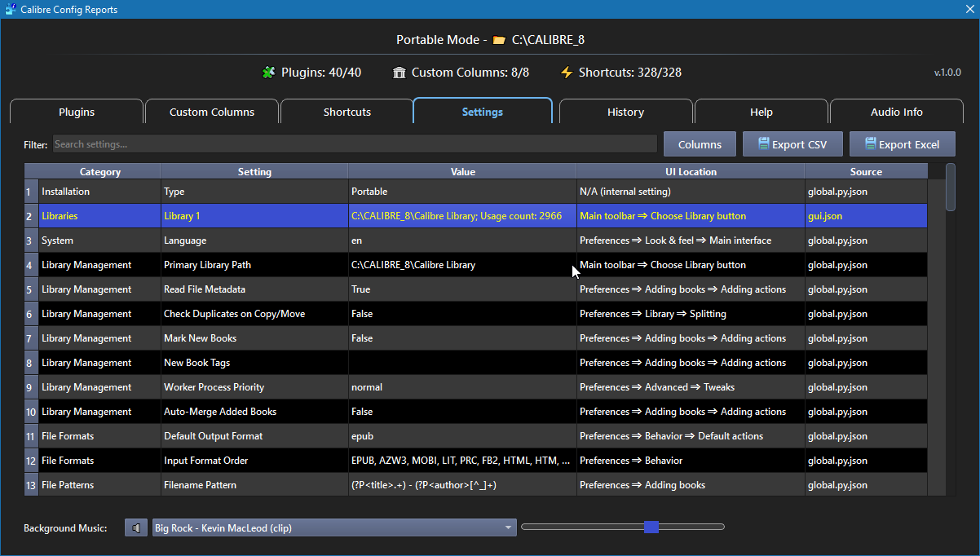
Task: Select row header number 7
Action: click(x=31, y=338)
